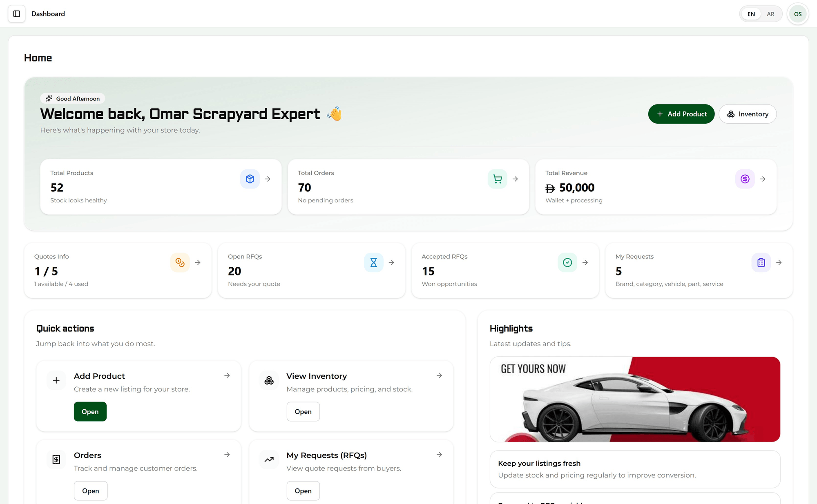Click the Total Products count 52

[57, 188]
